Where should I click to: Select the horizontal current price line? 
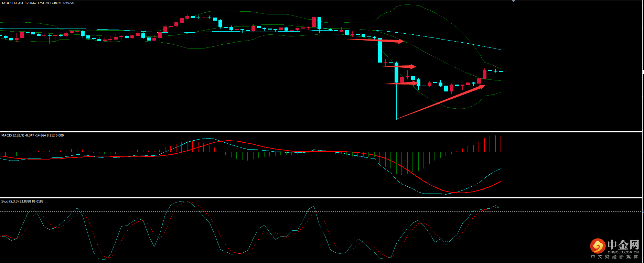click(x=321, y=72)
